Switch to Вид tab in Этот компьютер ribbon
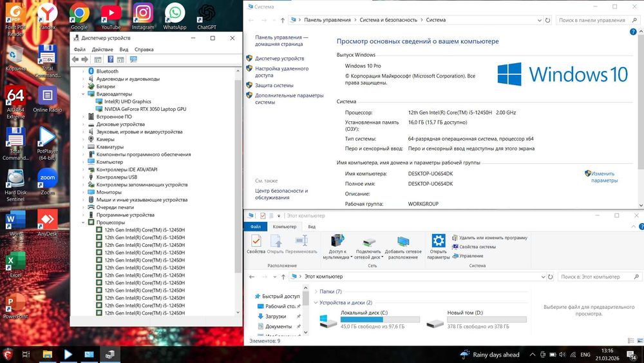The image size is (644, 363). pyautogui.click(x=312, y=226)
